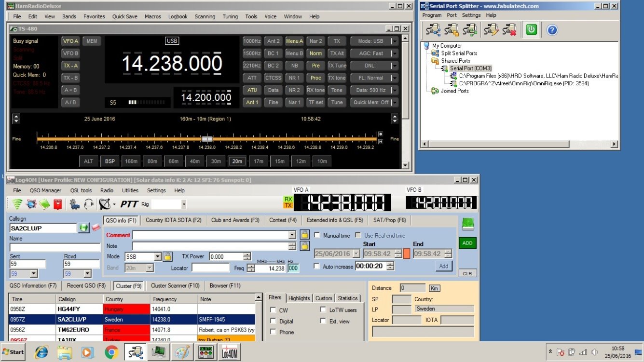
Task: Toggle the ATU button on the TS-480 panel
Action: [252, 90]
